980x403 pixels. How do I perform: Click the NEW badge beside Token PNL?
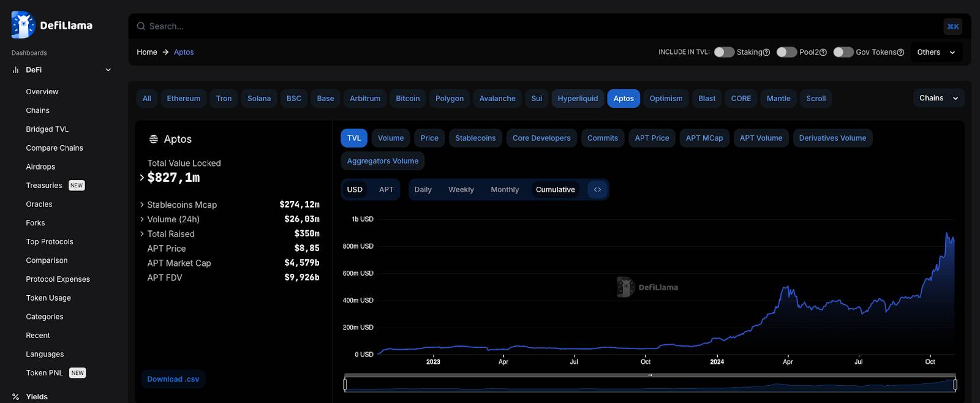[x=77, y=373]
